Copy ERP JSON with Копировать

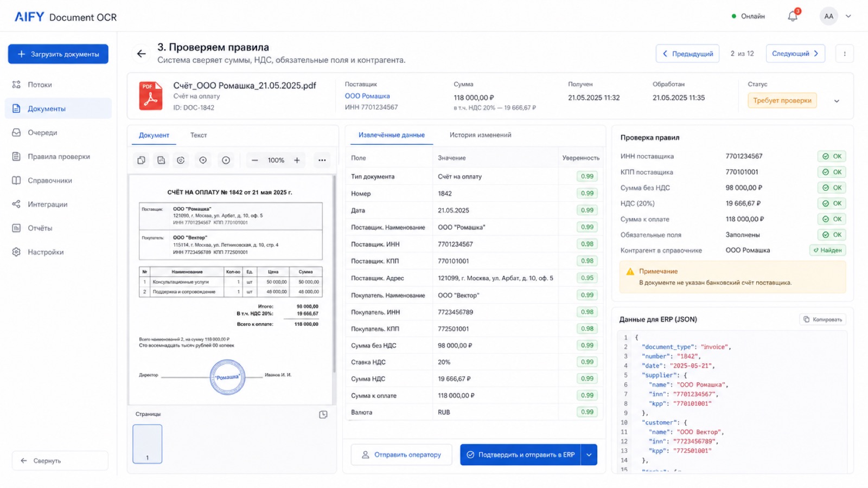tap(823, 319)
